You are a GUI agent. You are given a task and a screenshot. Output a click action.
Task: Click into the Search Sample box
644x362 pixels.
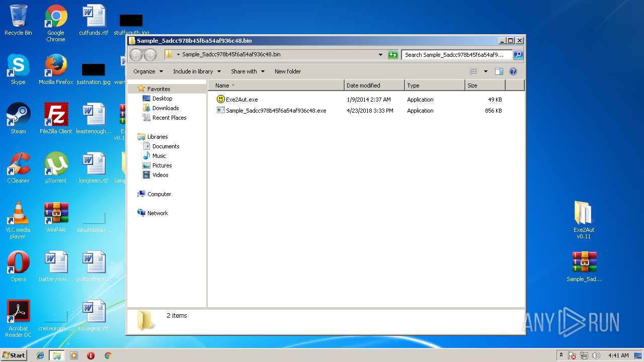click(x=457, y=55)
